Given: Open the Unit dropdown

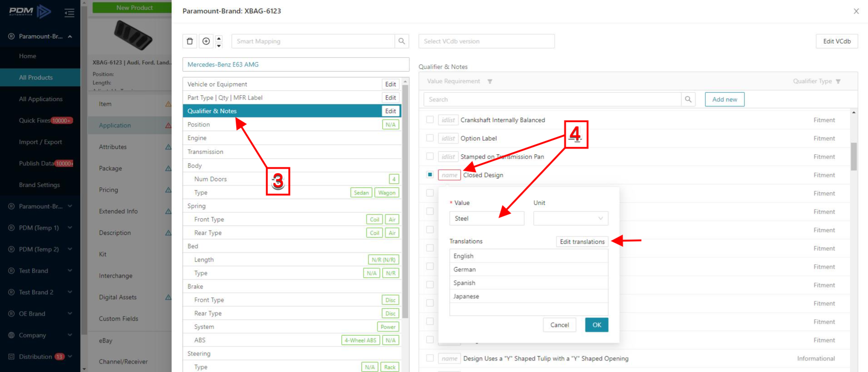Looking at the screenshot, I should point(571,218).
